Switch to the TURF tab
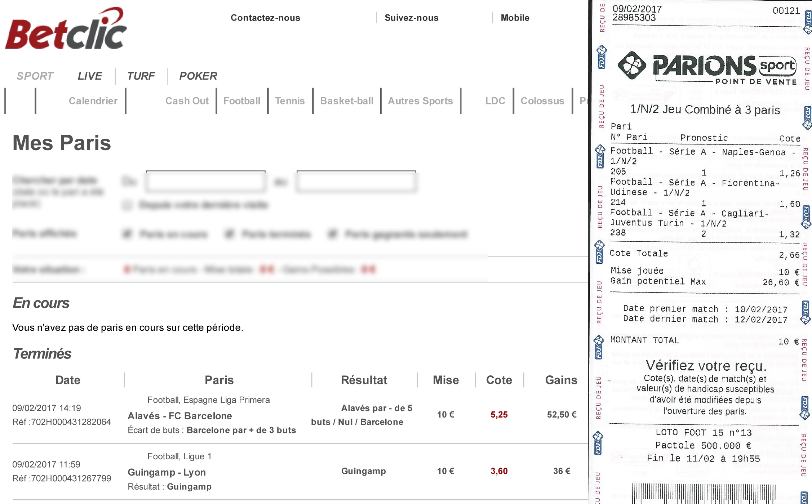 click(x=141, y=76)
